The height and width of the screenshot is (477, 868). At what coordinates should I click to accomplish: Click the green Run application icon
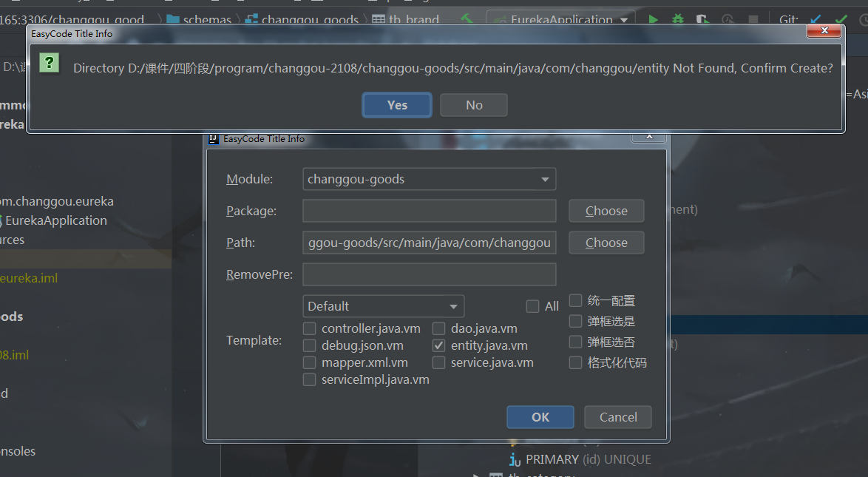pos(654,19)
